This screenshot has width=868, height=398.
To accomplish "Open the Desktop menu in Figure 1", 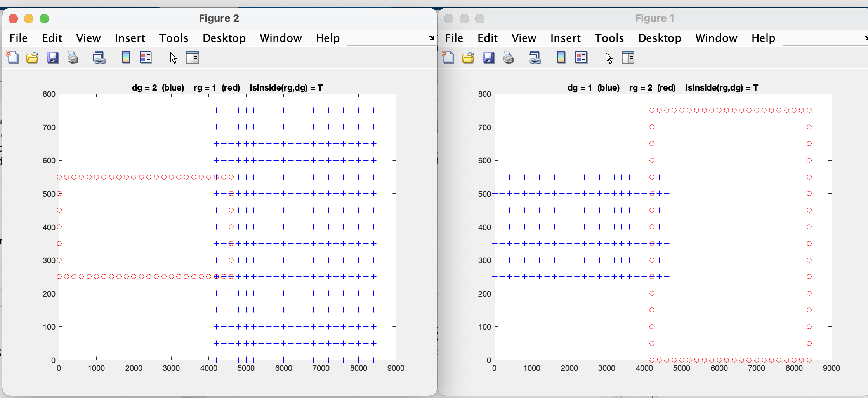I will tap(660, 38).
